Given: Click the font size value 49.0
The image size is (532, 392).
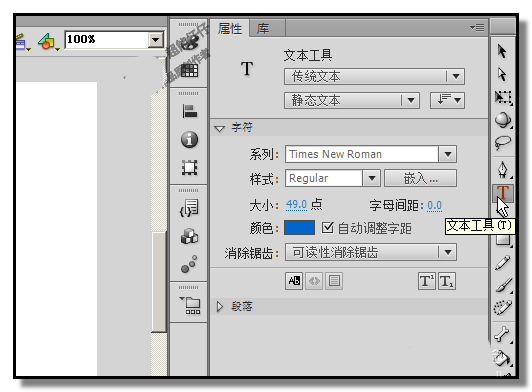Looking at the screenshot, I should pyautogui.click(x=296, y=205).
